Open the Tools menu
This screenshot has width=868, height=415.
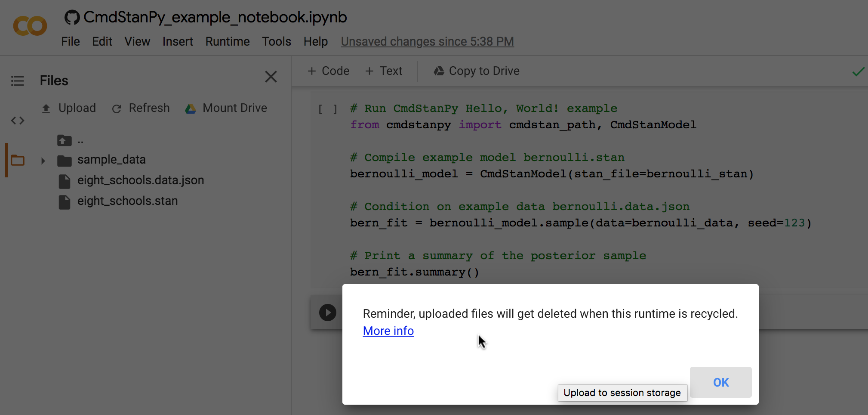pyautogui.click(x=276, y=42)
